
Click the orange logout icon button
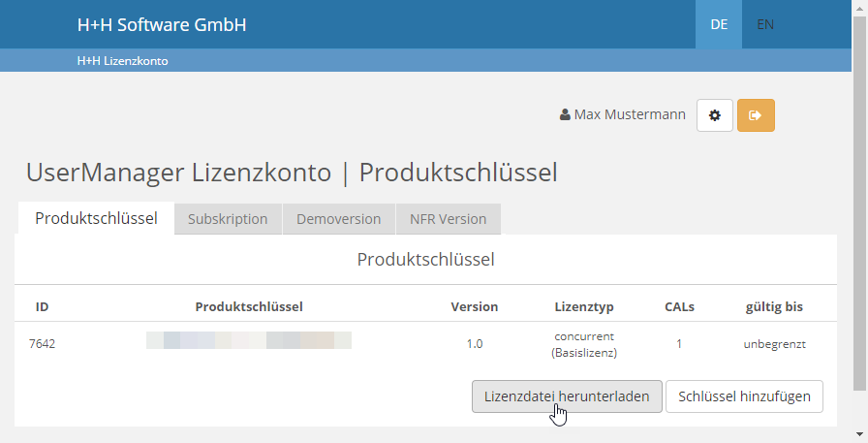(x=756, y=115)
